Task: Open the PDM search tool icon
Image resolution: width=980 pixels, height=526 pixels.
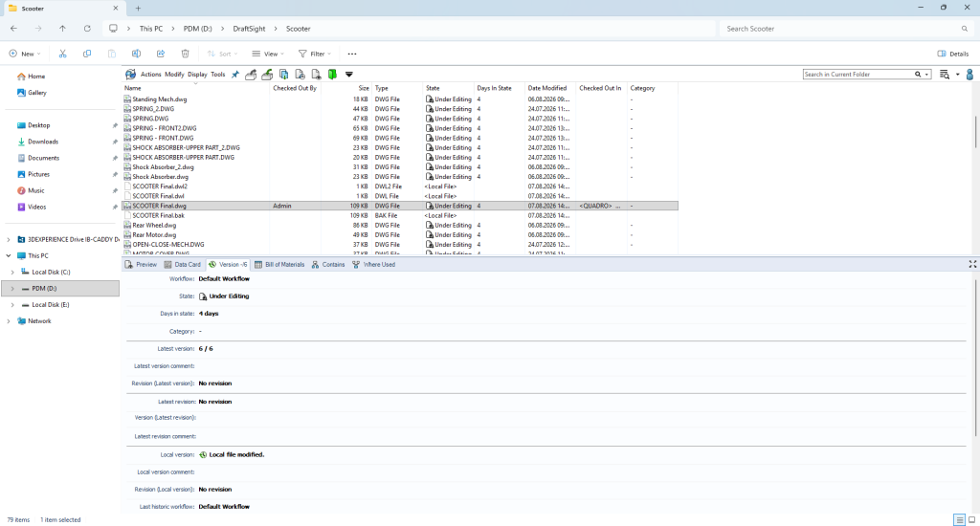Action: coord(945,75)
